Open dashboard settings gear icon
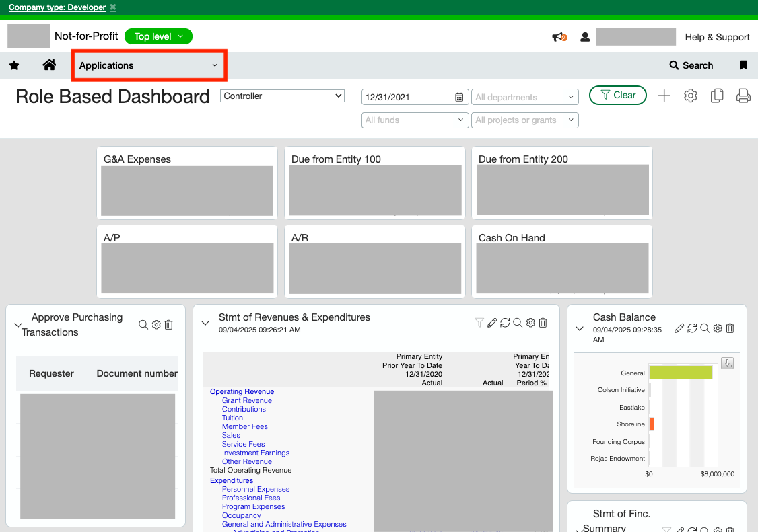Viewport: 758px width, 532px height. pos(690,96)
